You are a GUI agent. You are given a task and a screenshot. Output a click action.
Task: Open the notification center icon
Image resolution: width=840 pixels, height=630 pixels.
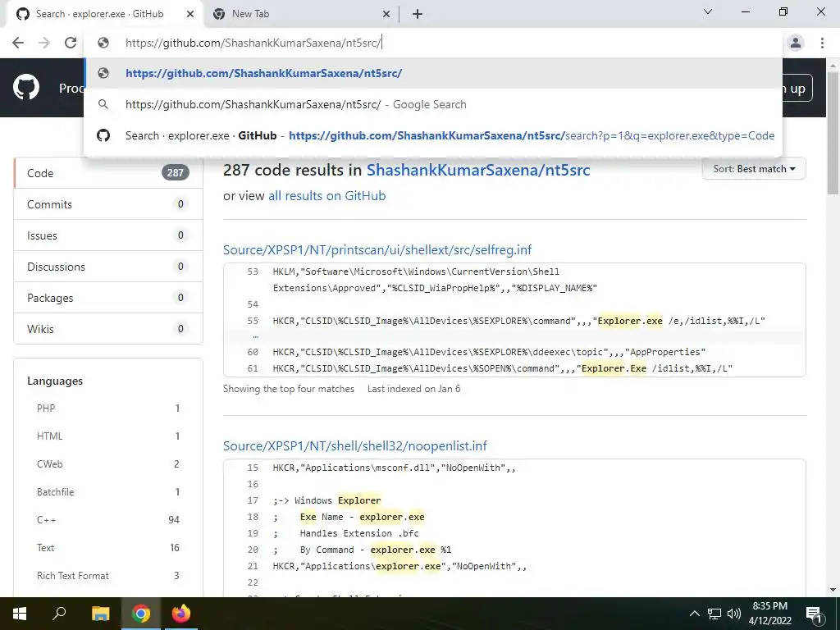(x=814, y=614)
